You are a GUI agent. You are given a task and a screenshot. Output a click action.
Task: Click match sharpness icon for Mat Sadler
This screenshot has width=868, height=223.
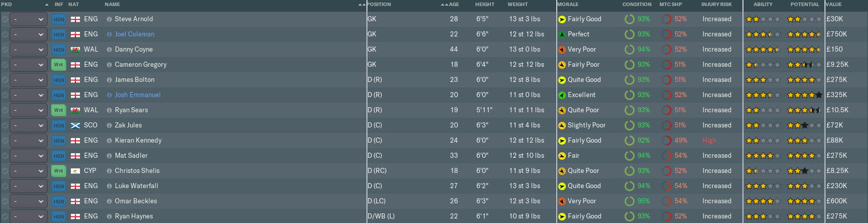[x=667, y=156]
